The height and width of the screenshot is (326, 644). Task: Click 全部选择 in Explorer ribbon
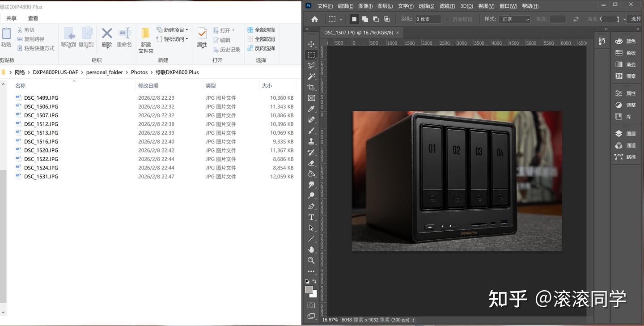(x=261, y=30)
